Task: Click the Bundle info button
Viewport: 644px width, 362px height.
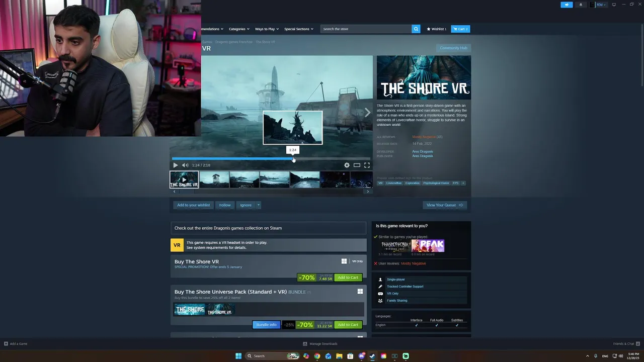Action: [x=267, y=325]
